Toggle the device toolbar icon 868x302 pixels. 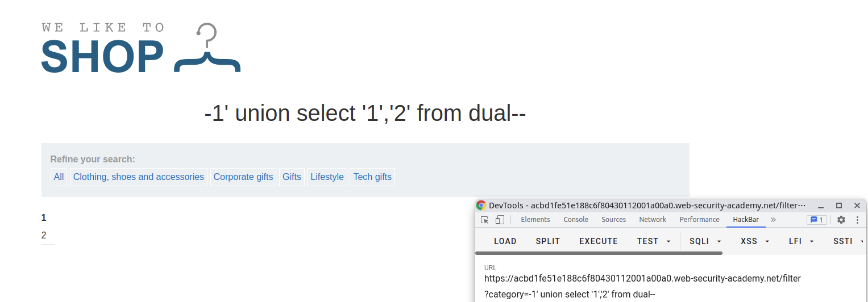coord(500,220)
